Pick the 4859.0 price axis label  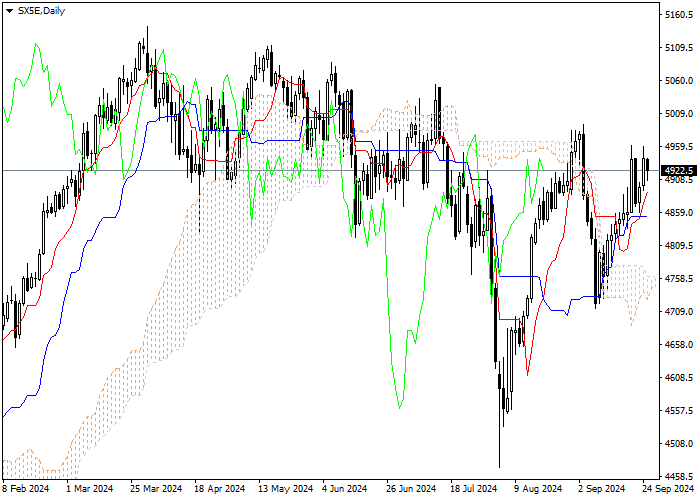click(x=679, y=213)
